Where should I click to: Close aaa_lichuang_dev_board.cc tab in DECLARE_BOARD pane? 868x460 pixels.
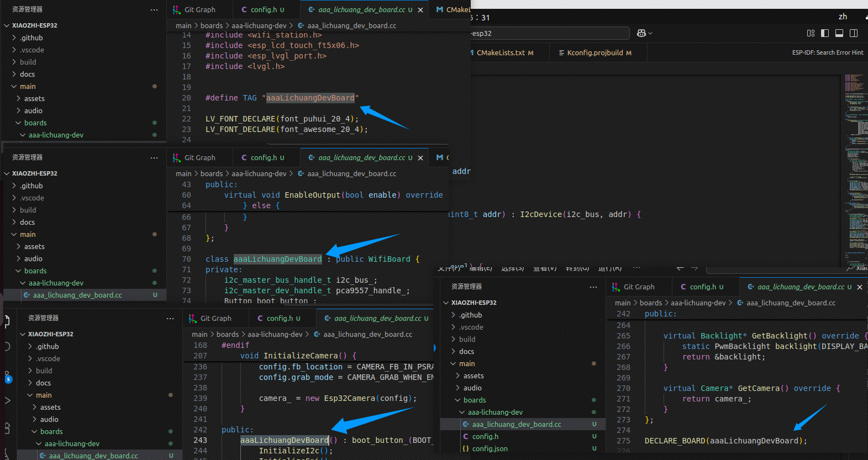[860, 287]
